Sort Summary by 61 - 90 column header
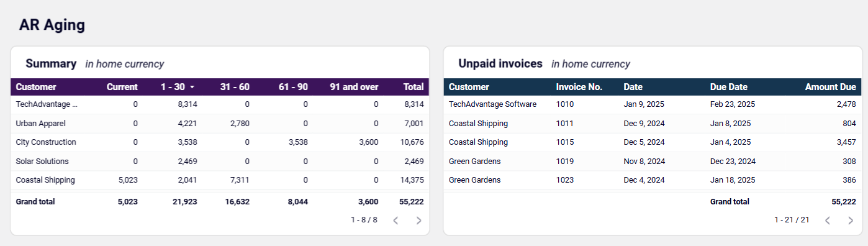This screenshot has width=868, height=246. click(293, 87)
